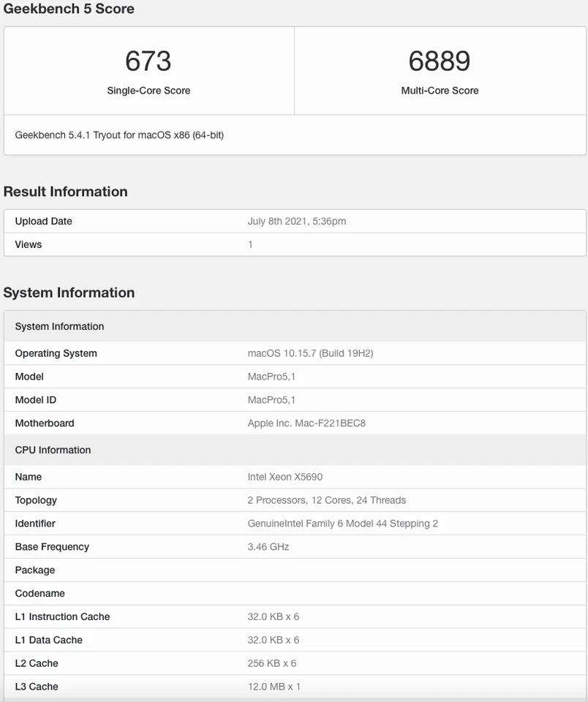The width and height of the screenshot is (588, 702).
Task: Click the Operating System macOS 10.15.7 entry
Action: point(309,353)
